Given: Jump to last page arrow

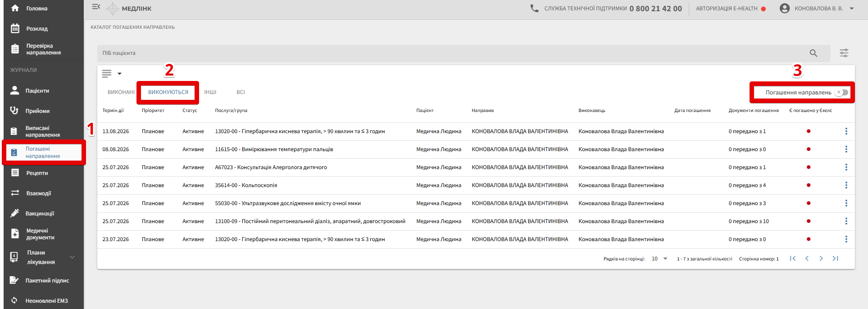Looking at the screenshot, I should click(x=835, y=259).
